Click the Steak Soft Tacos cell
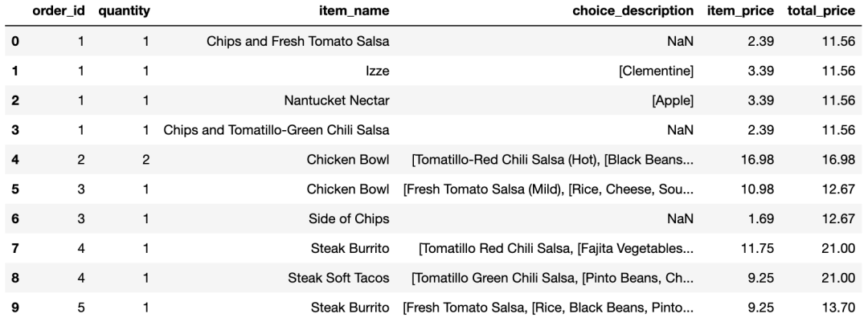The image size is (868, 326). (x=339, y=278)
